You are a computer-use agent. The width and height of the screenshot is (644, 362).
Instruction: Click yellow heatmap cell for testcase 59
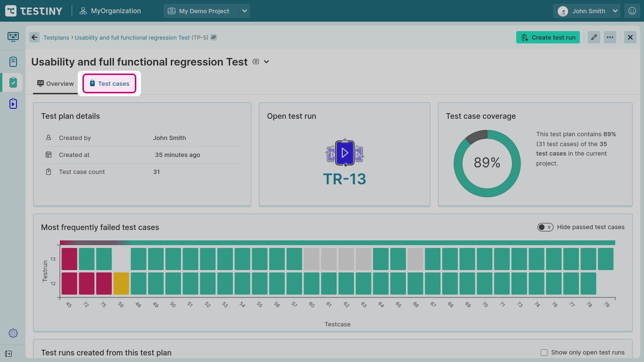point(121,283)
